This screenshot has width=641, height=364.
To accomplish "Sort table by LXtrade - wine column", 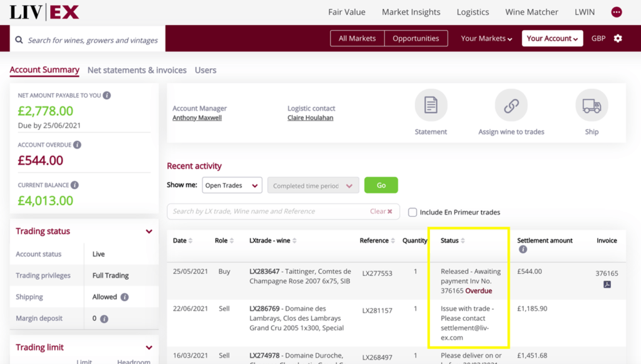I will (x=295, y=241).
